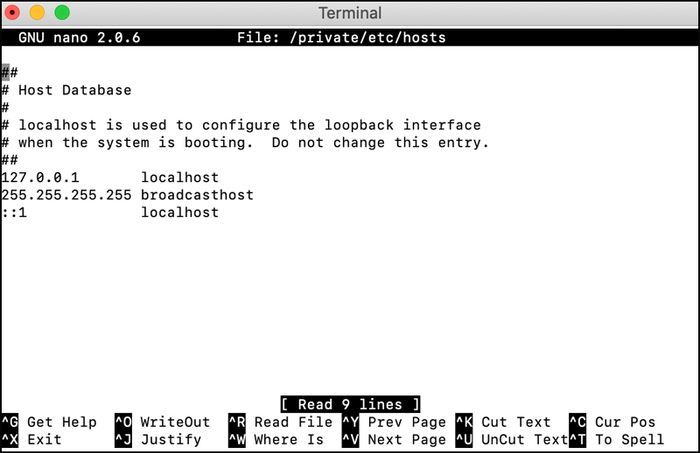Click the ^G Get Help shortcut

pos(49,422)
